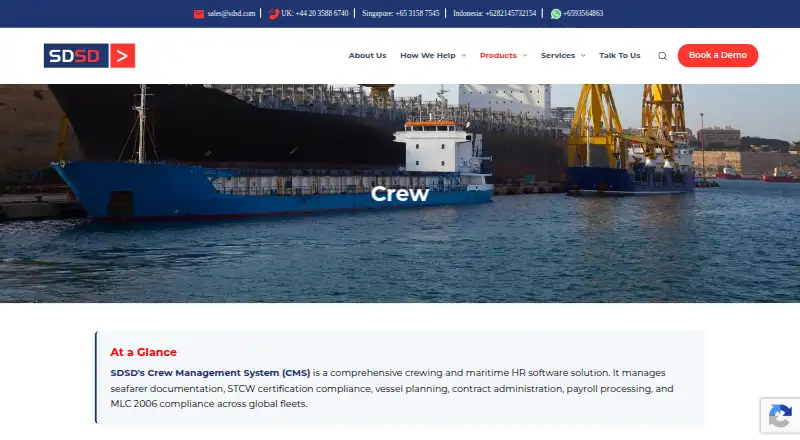800x440 pixels.
Task: Open the Products menu
Action: (498, 56)
